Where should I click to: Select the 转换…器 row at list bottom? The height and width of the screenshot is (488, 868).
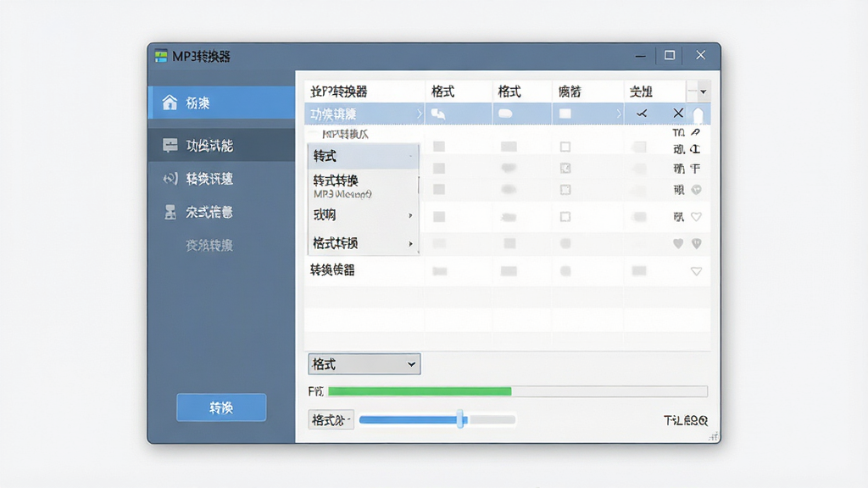click(507, 270)
